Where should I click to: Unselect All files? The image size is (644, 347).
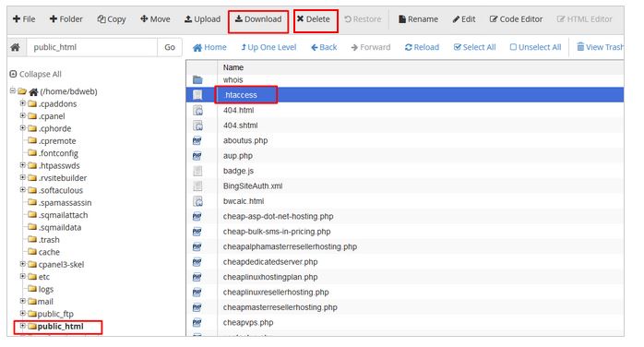pos(535,48)
